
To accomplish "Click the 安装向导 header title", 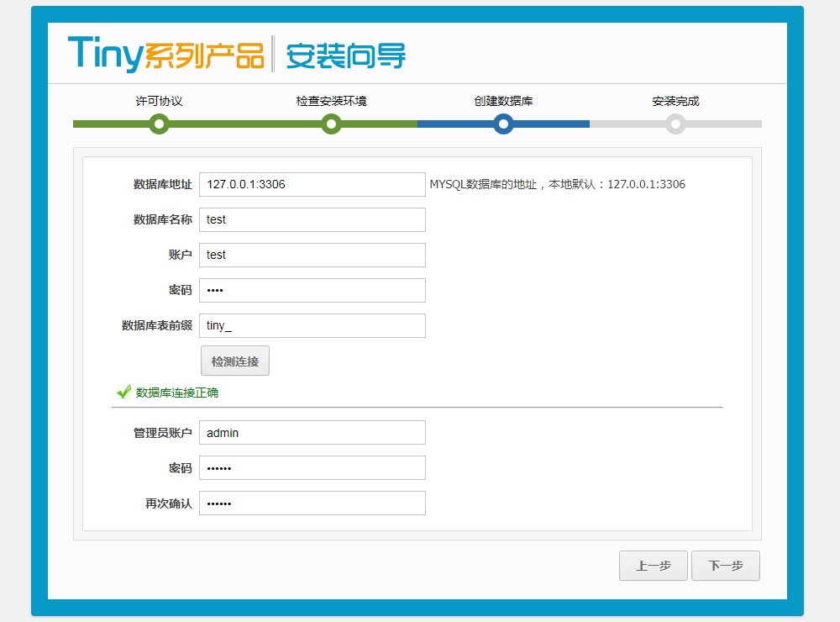I will pos(345,55).
